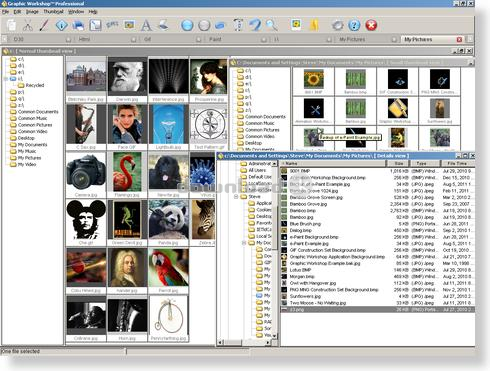Select Blue Brush.png in details list
Image resolution: width=490 pixels, height=371 pixels.
click(x=378, y=224)
